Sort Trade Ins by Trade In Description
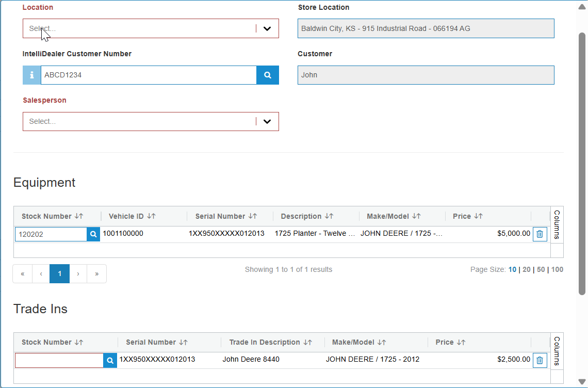The height and width of the screenshot is (388, 588). [307, 342]
